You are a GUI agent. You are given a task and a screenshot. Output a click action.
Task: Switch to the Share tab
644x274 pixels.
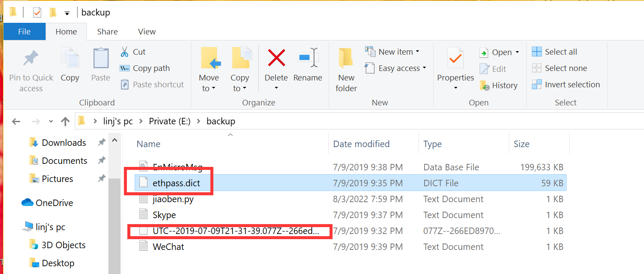(107, 31)
